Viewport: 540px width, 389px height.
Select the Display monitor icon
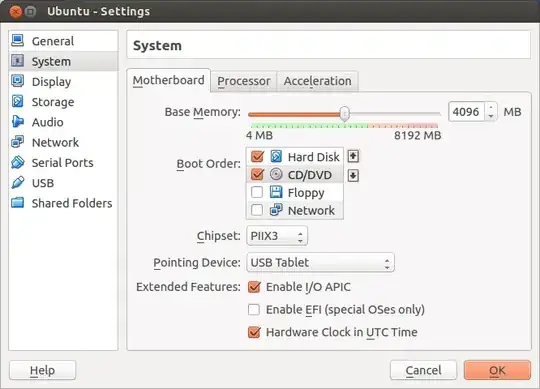point(18,81)
